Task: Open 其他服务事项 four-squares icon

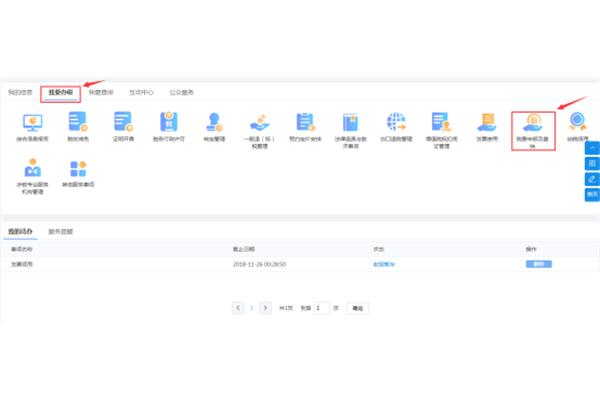Action: coord(78,169)
